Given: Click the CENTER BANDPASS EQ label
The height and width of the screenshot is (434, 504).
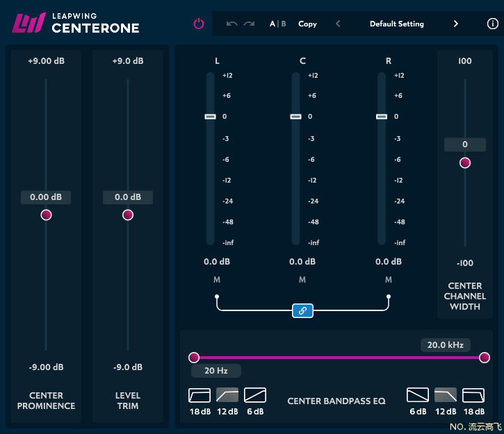Looking at the screenshot, I should (x=336, y=401).
